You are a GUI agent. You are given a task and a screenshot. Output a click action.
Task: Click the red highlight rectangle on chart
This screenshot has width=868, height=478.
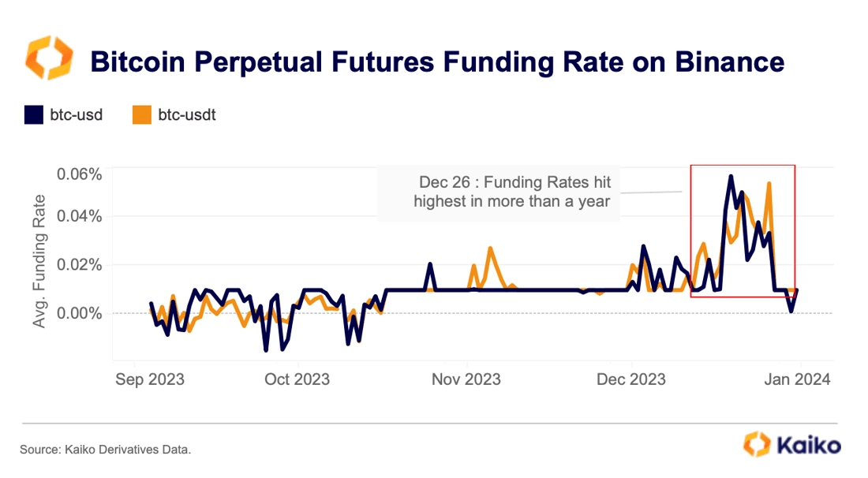[743, 230]
